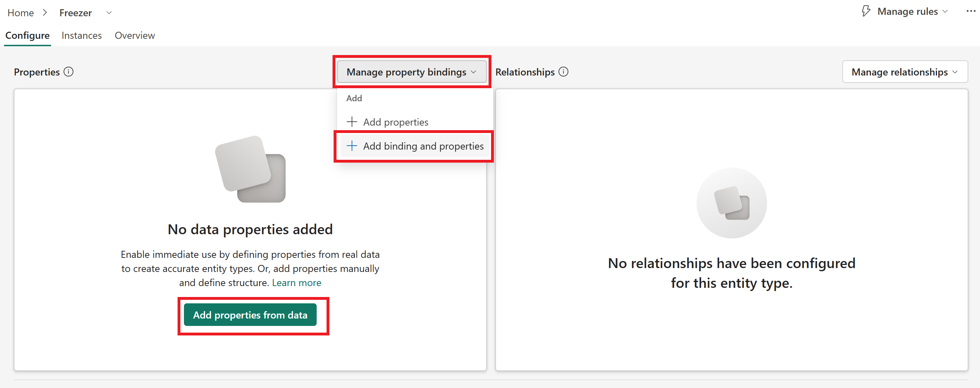Screen dimensions: 980x388
Task: Click the Manage rules lightning icon
Action: tap(866, 11)
